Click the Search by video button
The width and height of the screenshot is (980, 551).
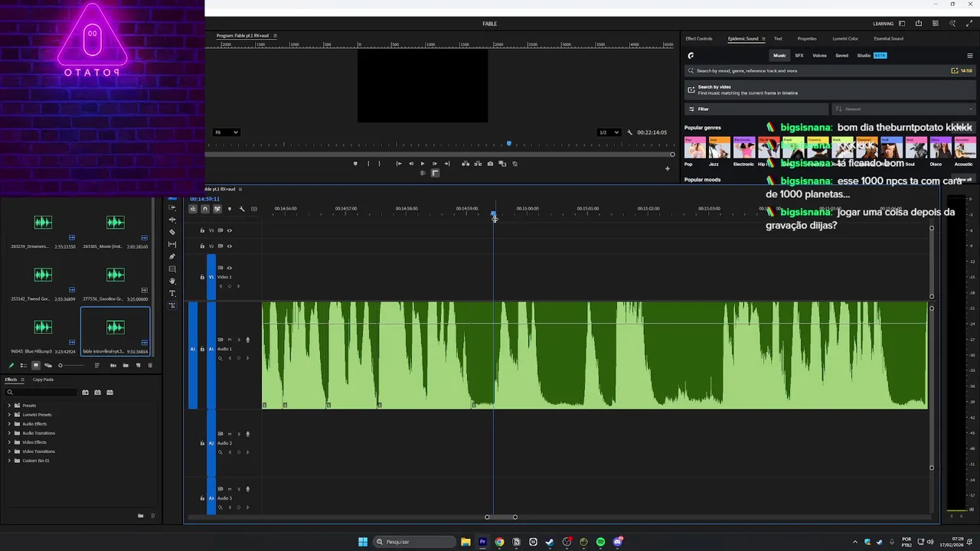[830, 90]
